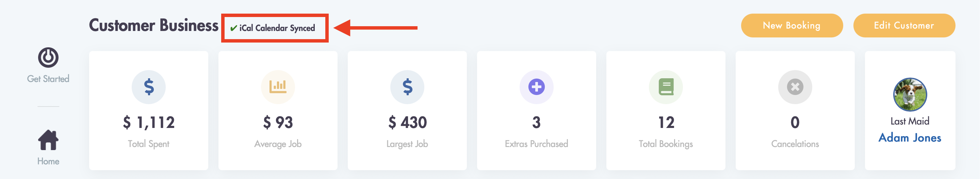Open the Total Bookings book icon
This screenshot has height=179, width=980.
coord(666,87)
